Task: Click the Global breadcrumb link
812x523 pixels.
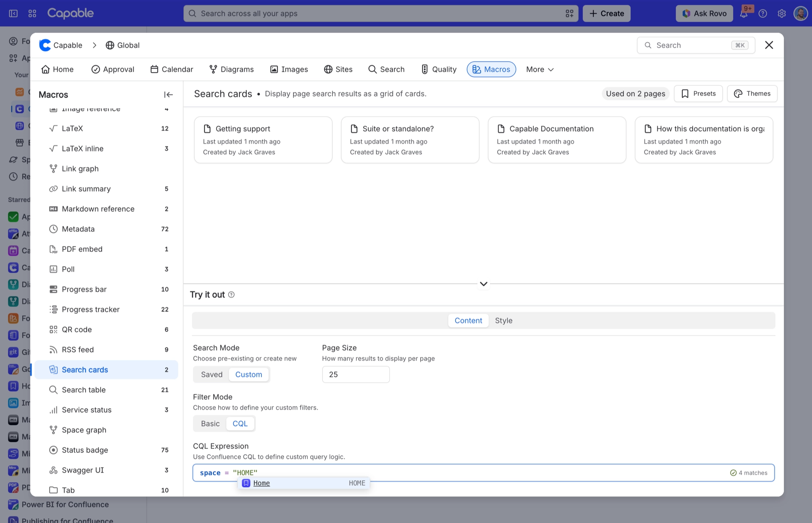Action: click(123, 45)
